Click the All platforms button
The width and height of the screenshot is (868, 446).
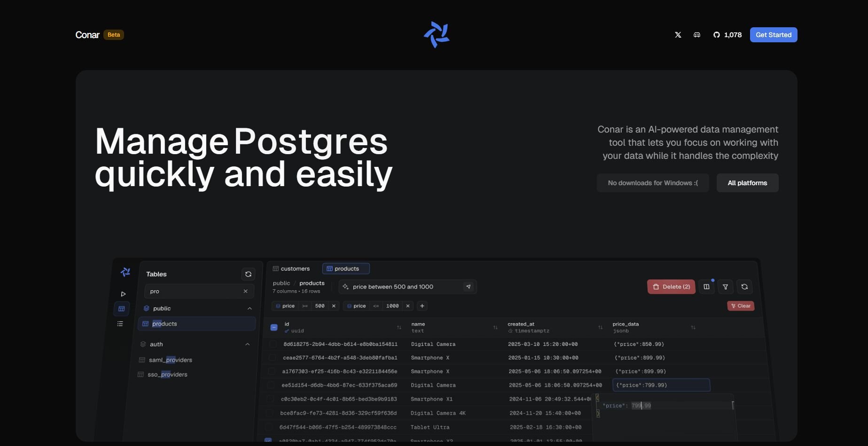coord(747,183)
